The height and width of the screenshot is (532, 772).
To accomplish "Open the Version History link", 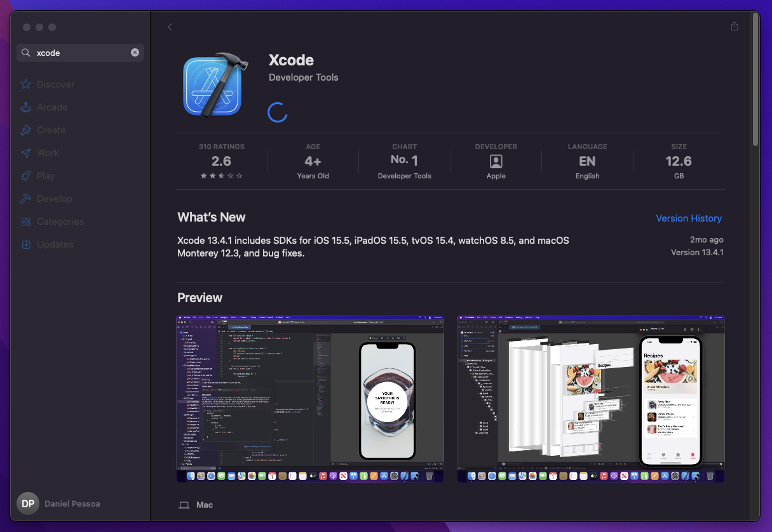I will tap(689, 218).
